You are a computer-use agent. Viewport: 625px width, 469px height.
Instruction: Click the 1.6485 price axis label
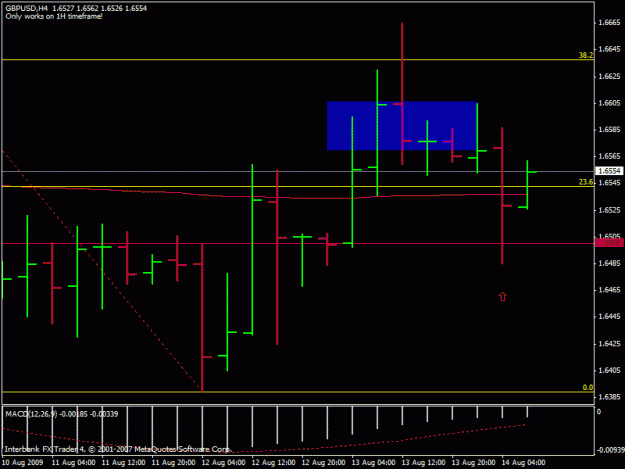tap(609, 263)
